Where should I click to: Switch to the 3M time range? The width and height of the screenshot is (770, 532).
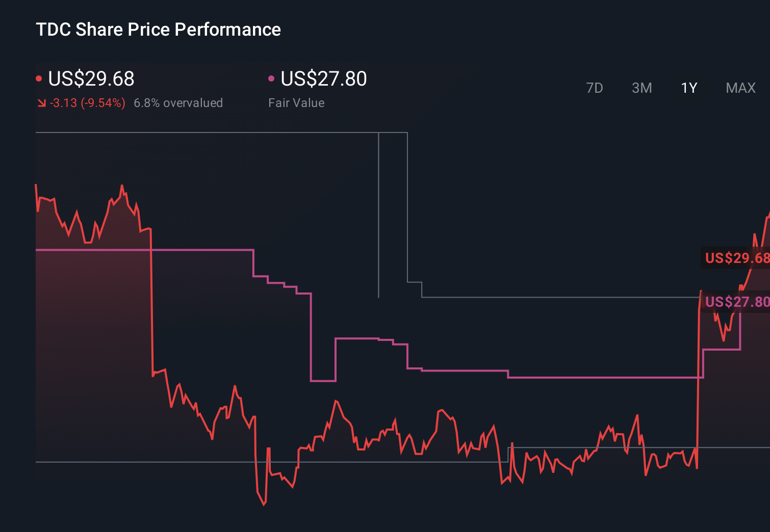641,88
